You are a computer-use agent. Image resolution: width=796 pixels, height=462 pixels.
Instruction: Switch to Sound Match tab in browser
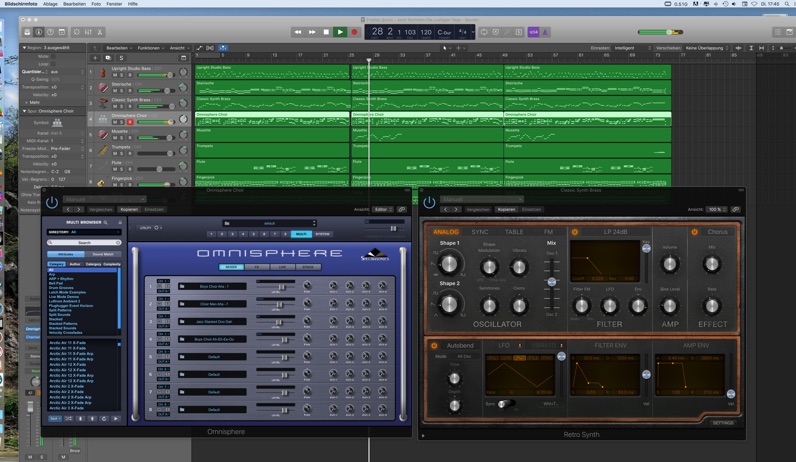[103, 254]
